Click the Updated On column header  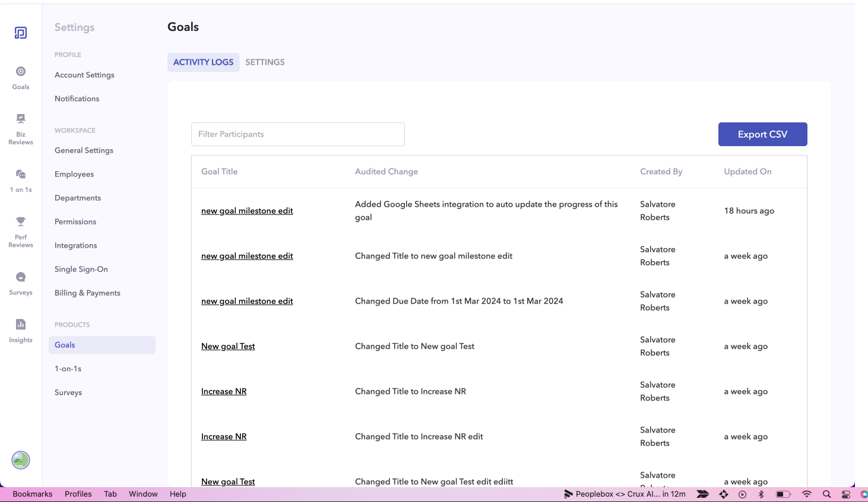click(747, 172)
